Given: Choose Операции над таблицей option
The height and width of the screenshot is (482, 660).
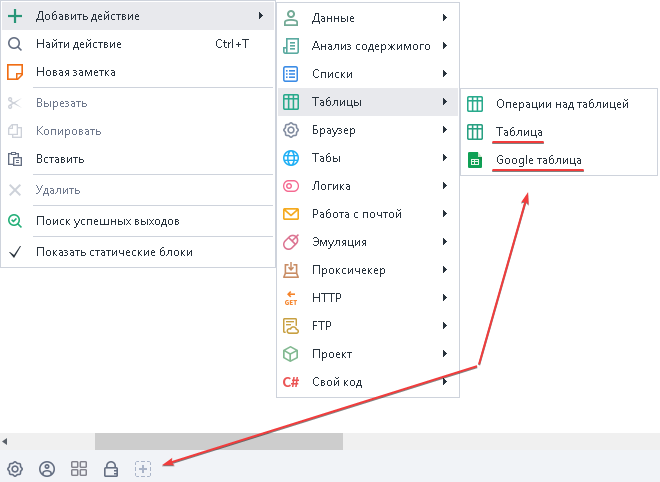Looking at the screenshot, I should pos(562,103).
